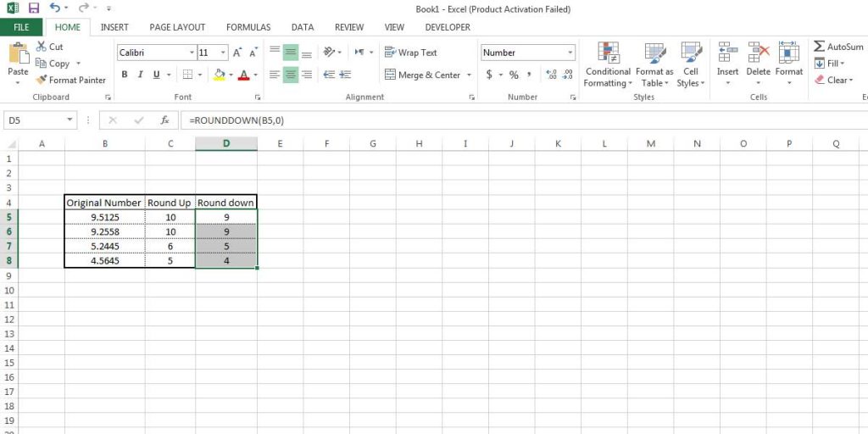
Task: Open the Calibri font name dropdown
Action: (x=192, y=53)
